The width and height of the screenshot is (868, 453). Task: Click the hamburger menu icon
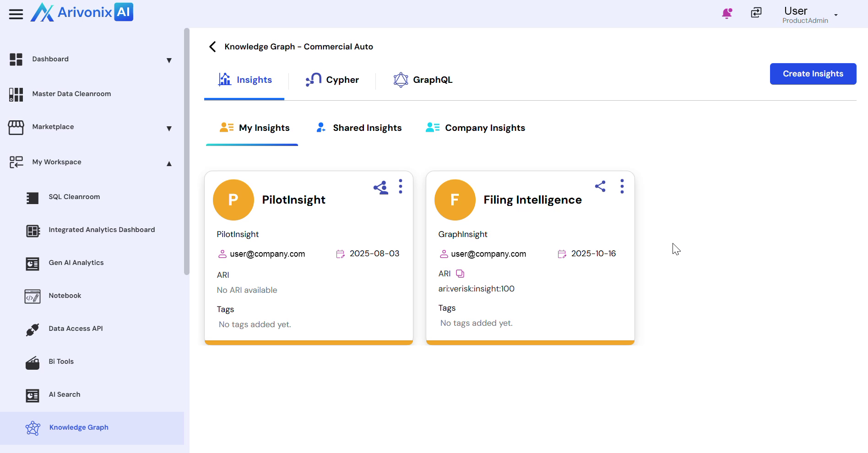tap(16, 14)
